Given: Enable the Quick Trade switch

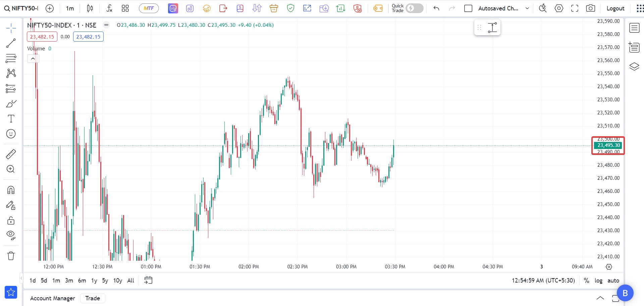Looking at the screenshot, I should (x=414, y=8).
